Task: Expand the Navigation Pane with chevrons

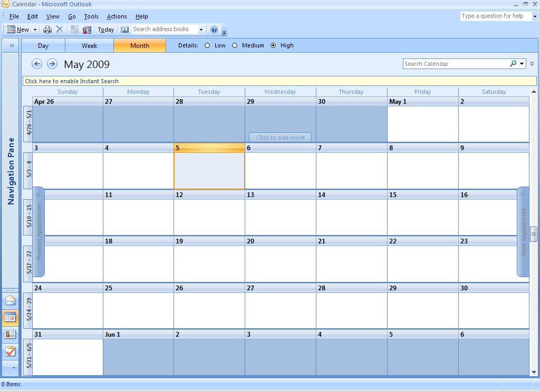Action: pyautogui.click(x=12, y=45)
